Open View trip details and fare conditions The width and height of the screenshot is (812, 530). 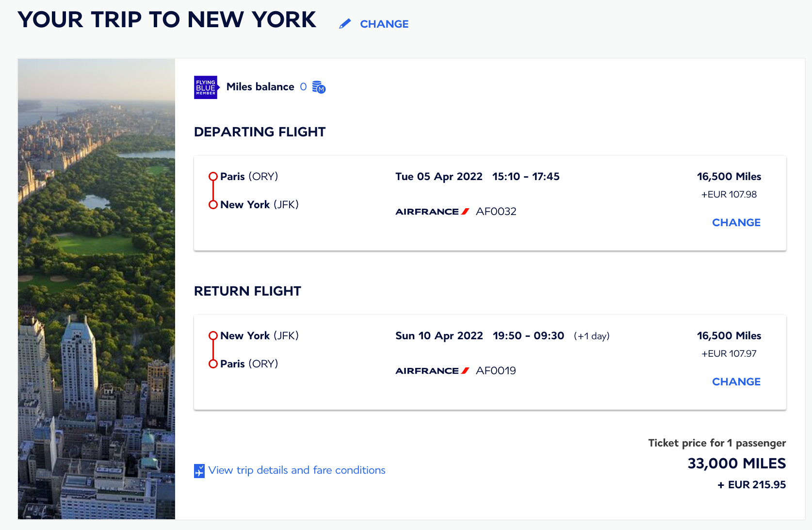tap(297, 470)
